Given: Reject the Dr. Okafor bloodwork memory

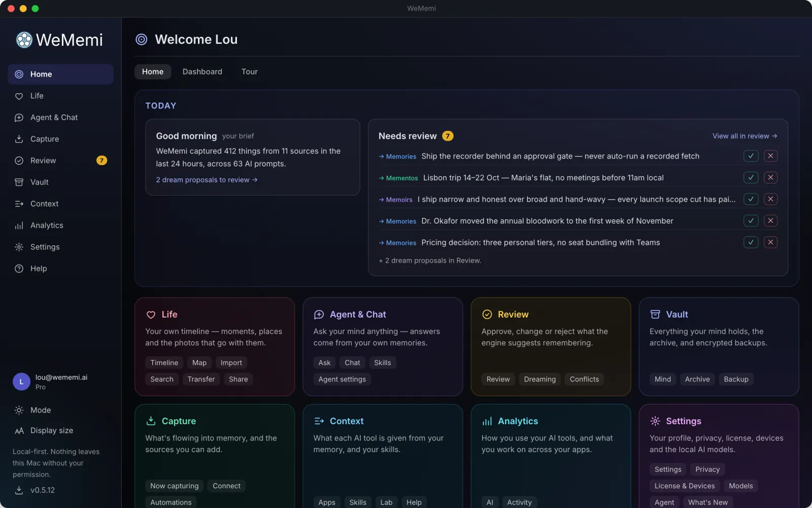Looking at the screenshot, I should 770,221.
